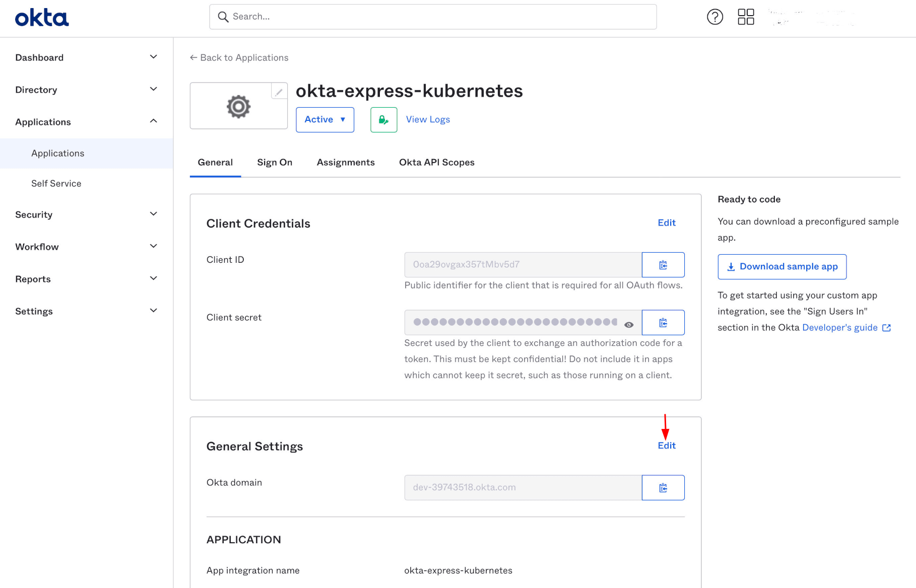Reveal the client secret with eye icon
916x588 pixels.
[x=628, y=325]
